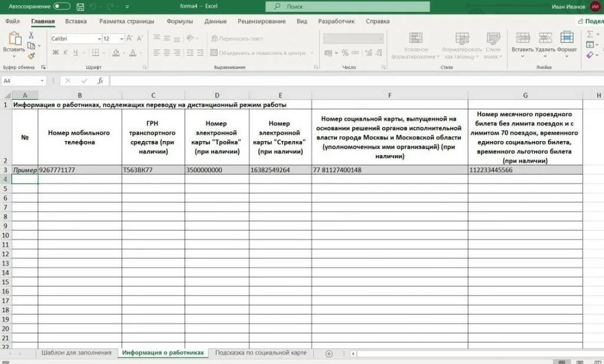Image resolution: width=604 pixels, height=364 pixels.
Task: Open the Формулы ribbon tab
Action: coord(179,21)
